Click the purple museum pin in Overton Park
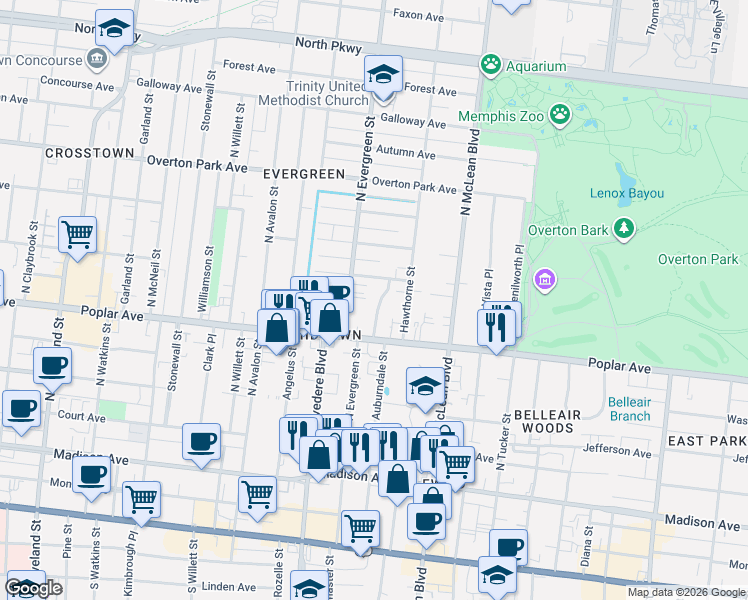The image size is (748, 600). click(x=545, y=280)
